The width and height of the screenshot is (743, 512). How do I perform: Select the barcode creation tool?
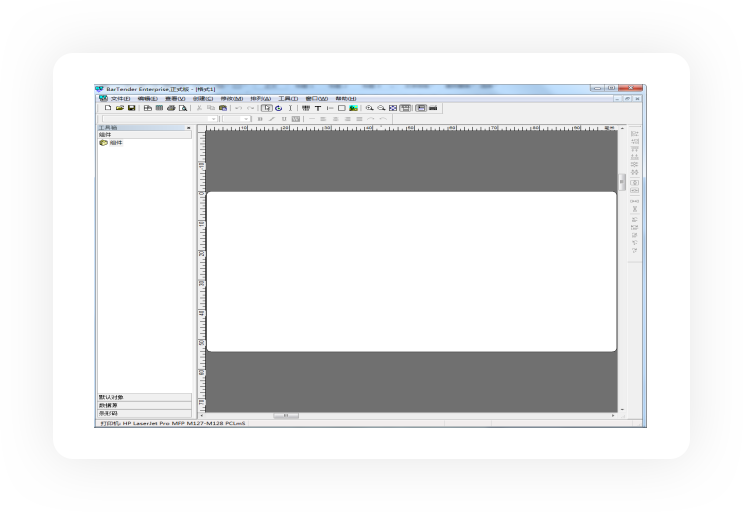305,107
